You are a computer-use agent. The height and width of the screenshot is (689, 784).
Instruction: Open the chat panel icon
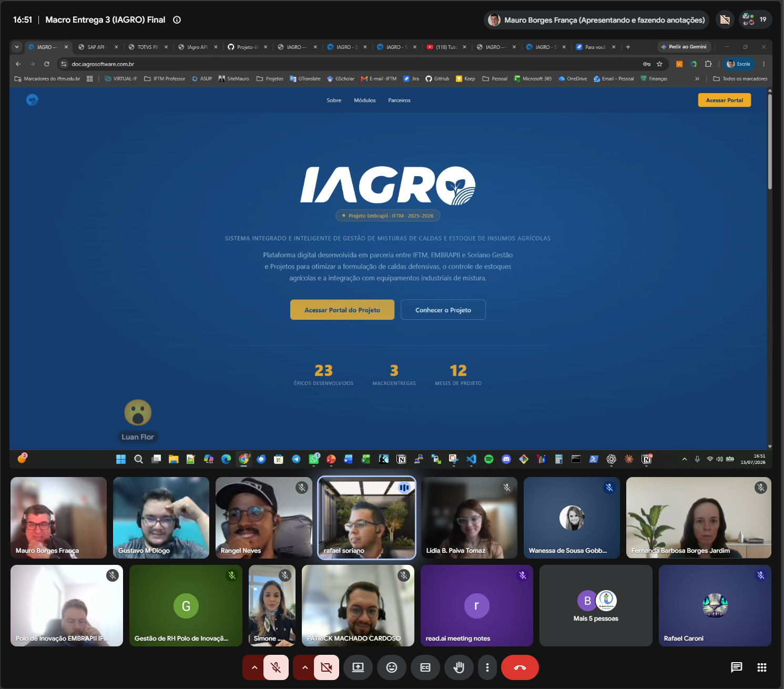coord(737,667)
